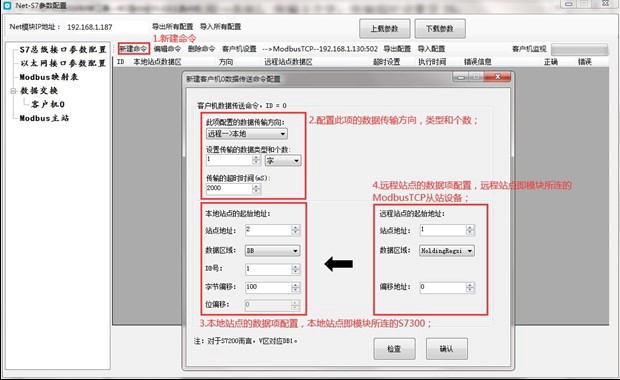
Task: Open the data transfer direction dropdown
Action: tap(247, 134)
